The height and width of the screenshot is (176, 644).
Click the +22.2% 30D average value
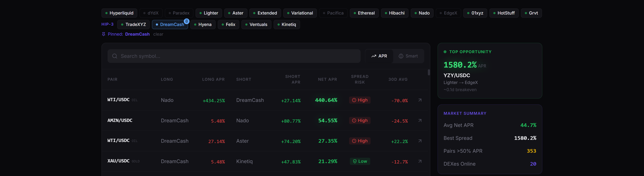tap(400, 141)
